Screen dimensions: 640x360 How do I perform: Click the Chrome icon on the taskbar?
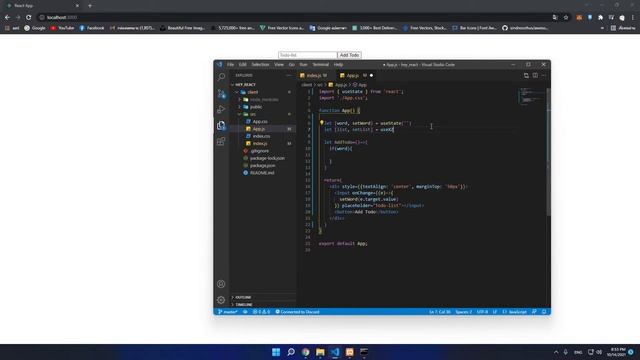pos(305,352)
